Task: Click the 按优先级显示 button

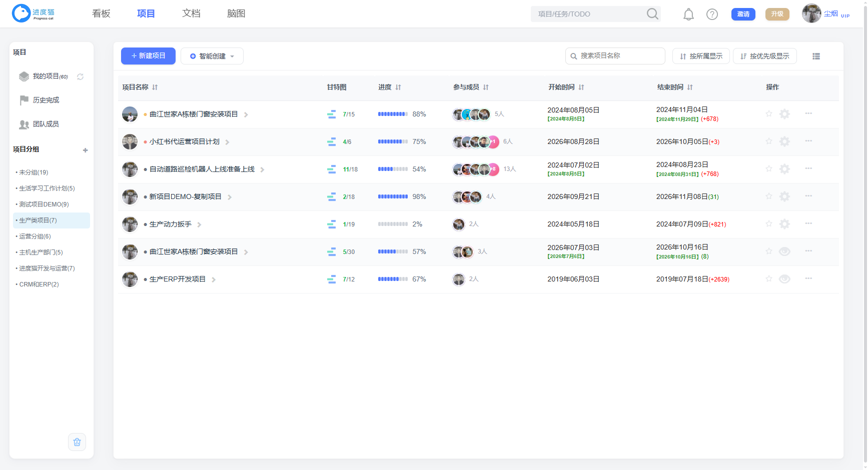Action: pos(764,56)
